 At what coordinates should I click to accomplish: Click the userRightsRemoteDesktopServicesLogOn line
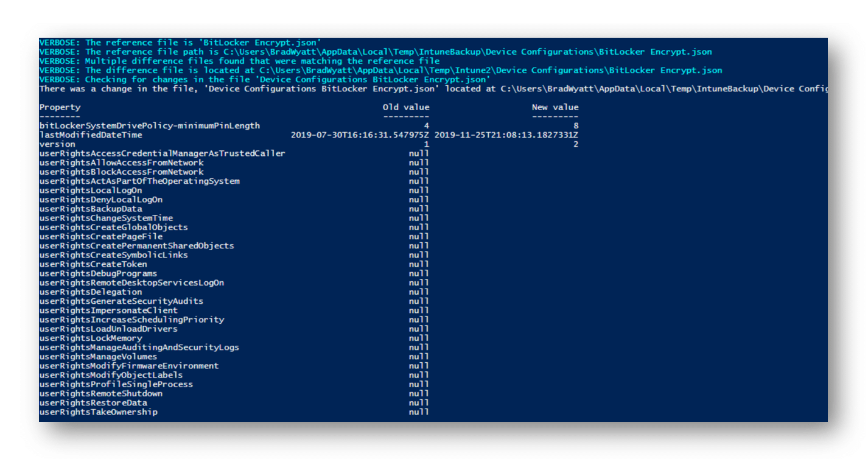click(x=234, y=282)
